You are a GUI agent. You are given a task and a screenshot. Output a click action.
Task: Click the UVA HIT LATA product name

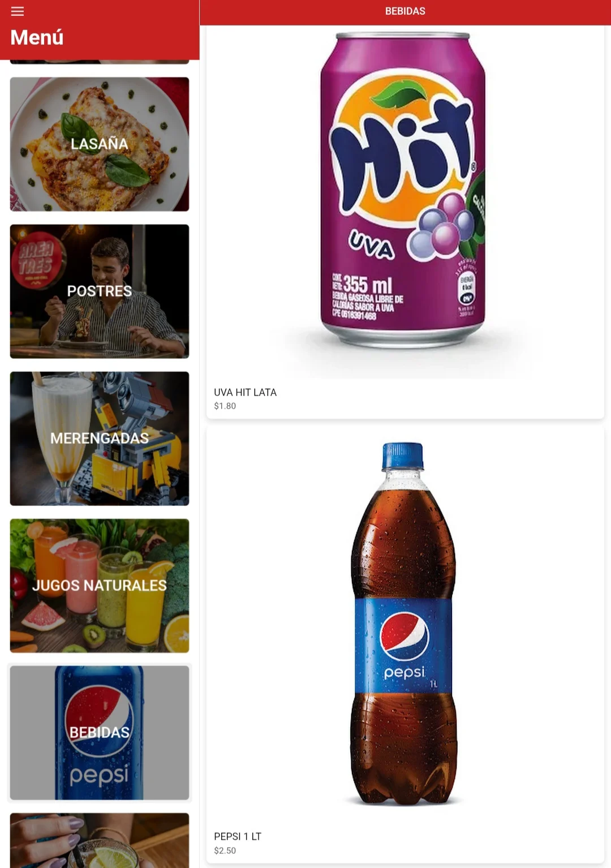[x=245, y=392]
